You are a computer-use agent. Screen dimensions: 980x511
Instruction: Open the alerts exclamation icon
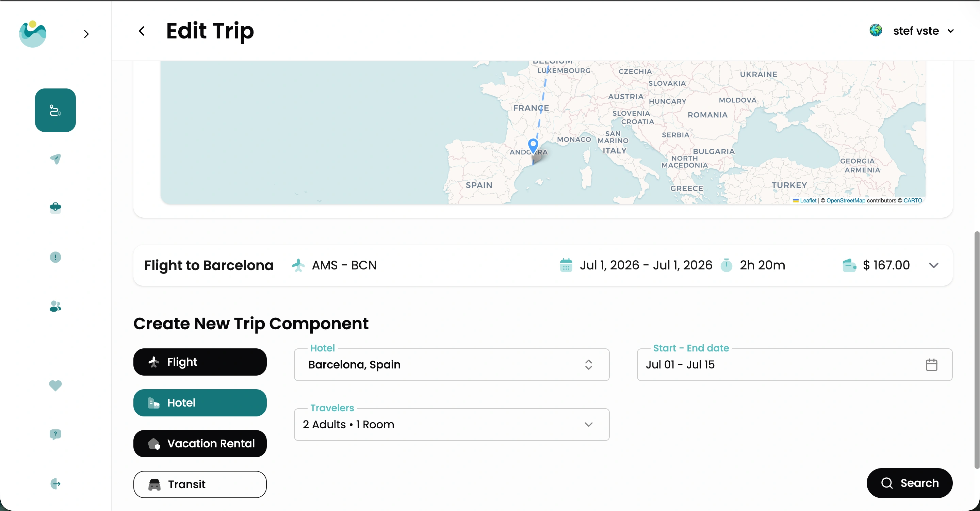[55, 257]
